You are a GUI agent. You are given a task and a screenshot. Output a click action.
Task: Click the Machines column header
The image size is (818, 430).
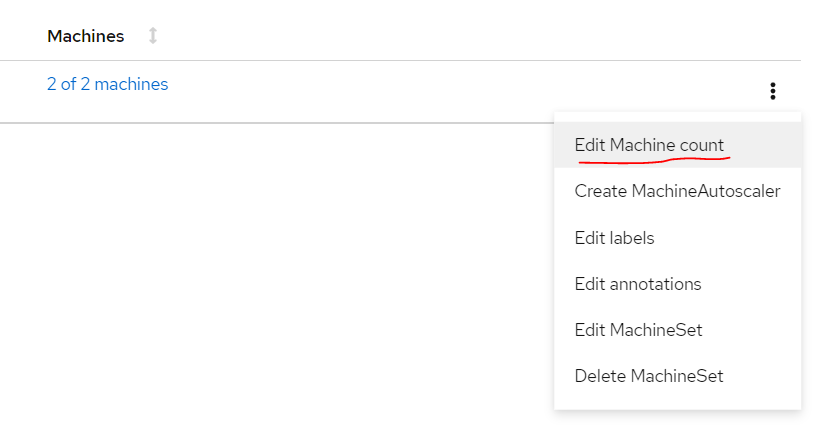coord(86,36)
